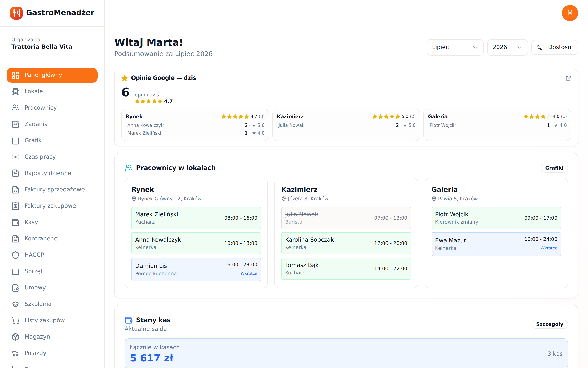Click the Magazyn box icon
588x368 pixels.
click(x=16, y=337)
